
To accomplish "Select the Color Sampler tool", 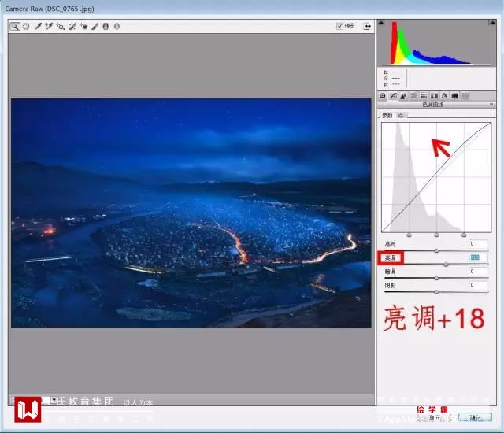I will click(49, 26).
